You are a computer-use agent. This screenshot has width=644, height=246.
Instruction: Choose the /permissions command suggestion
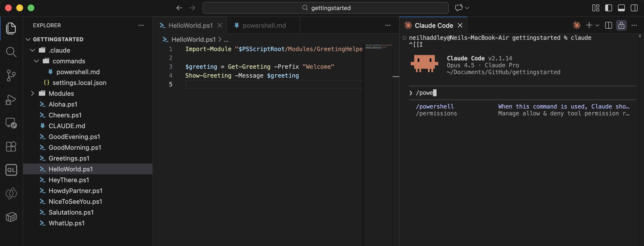click(x=437, y=113)
